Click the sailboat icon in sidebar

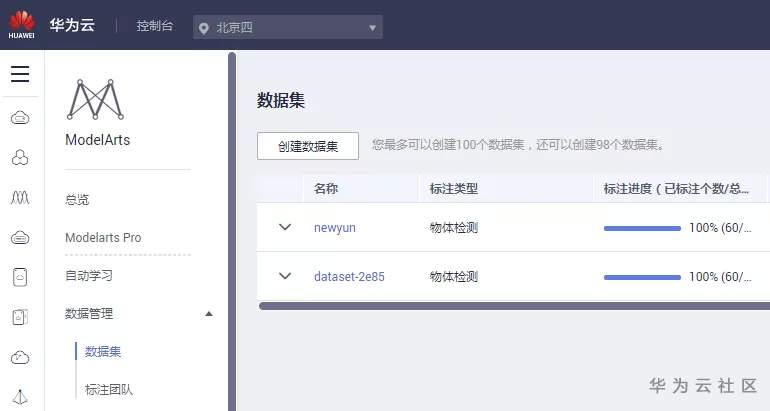pos(20,396)
